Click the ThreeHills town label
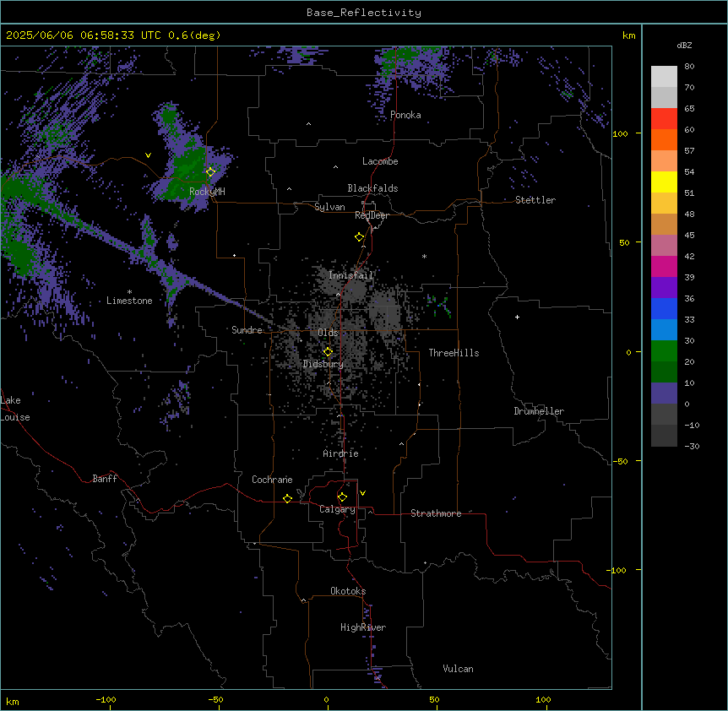The image size is (728, 711). (454, 353)
